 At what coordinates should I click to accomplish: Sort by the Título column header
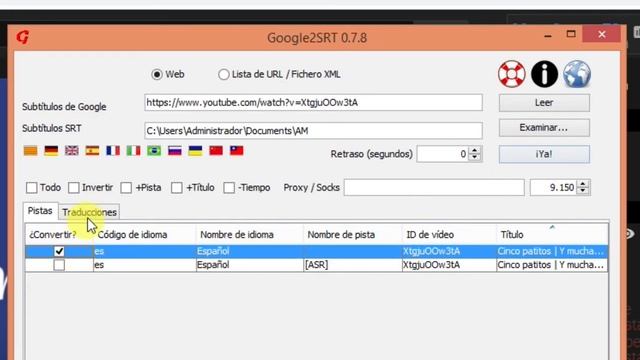click(552, 235)
